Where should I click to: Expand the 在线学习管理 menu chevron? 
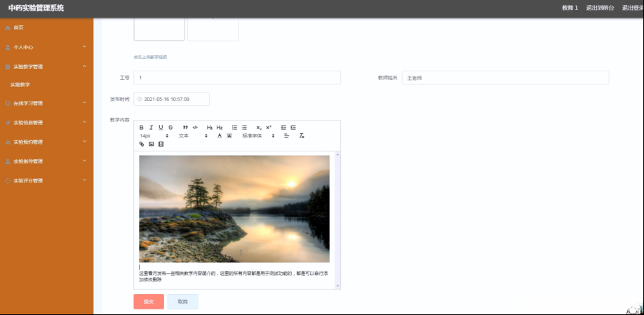[84, 102]
